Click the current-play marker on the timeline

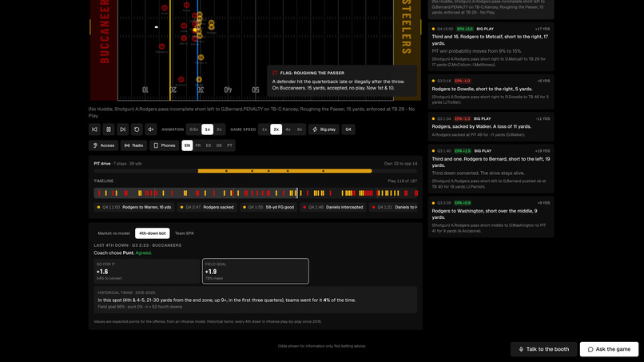[297, 193]
